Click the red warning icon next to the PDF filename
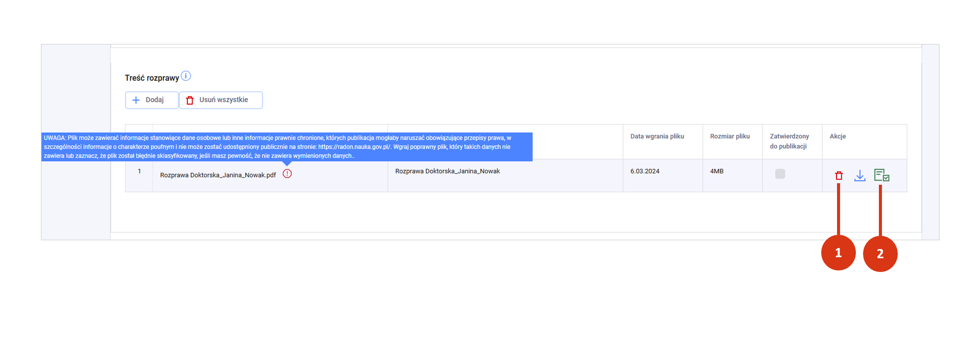Screen dimensions: 980x346 pos(287,174)
